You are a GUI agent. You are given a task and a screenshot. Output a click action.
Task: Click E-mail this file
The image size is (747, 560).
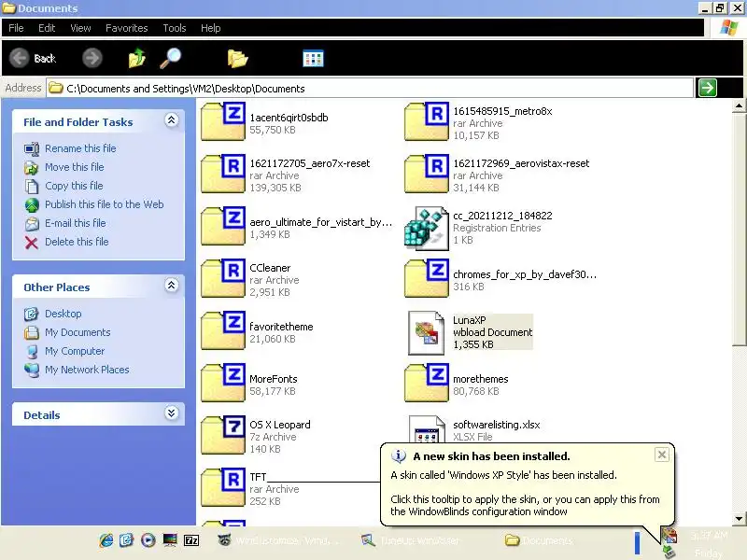(x=76, y=223)
